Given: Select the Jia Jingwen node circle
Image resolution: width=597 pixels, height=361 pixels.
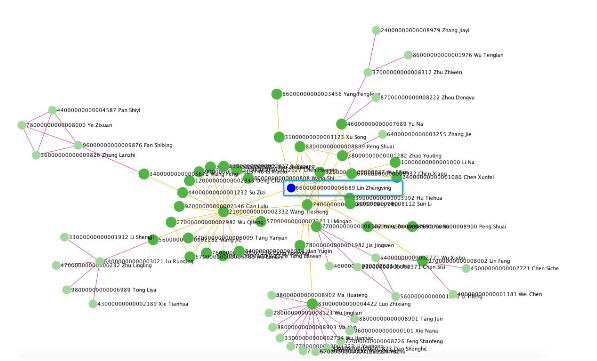Looking at the screenshot, I should [x=300, y=245].
